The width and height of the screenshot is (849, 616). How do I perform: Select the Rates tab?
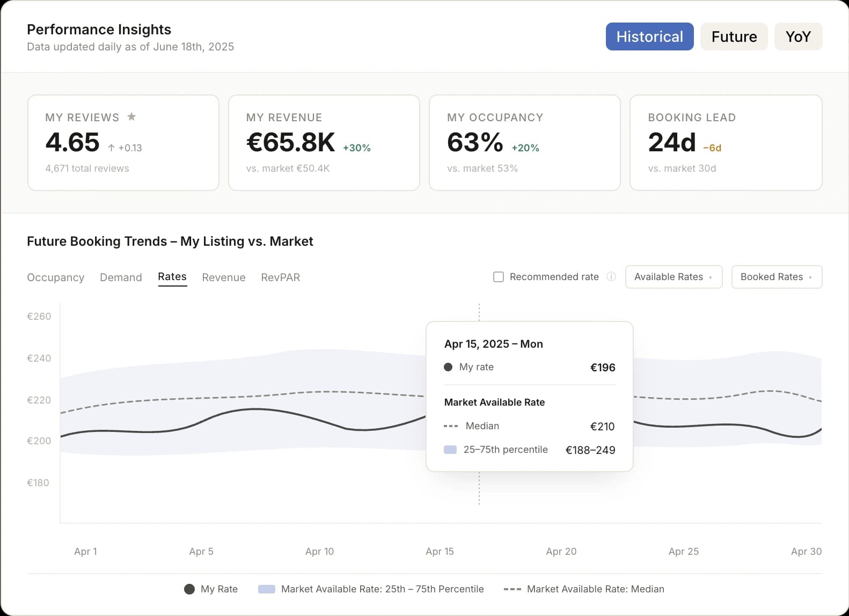tap(172, 277)
